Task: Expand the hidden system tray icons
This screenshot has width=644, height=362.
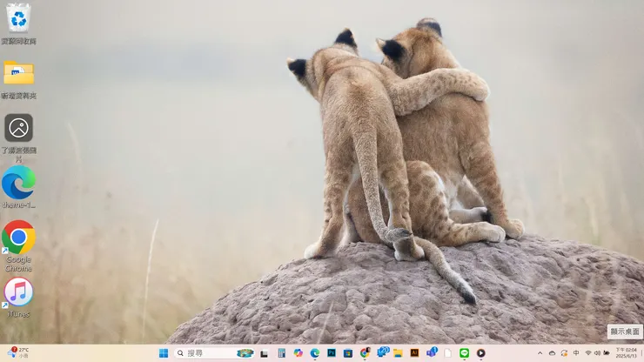Action: 540,353
